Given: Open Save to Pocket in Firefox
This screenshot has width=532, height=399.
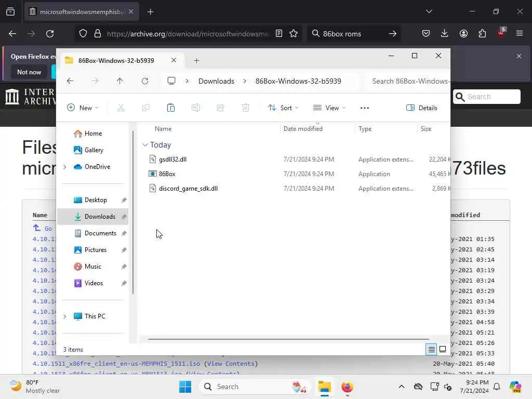Looking at the screenshot, I should coord(426,33).
